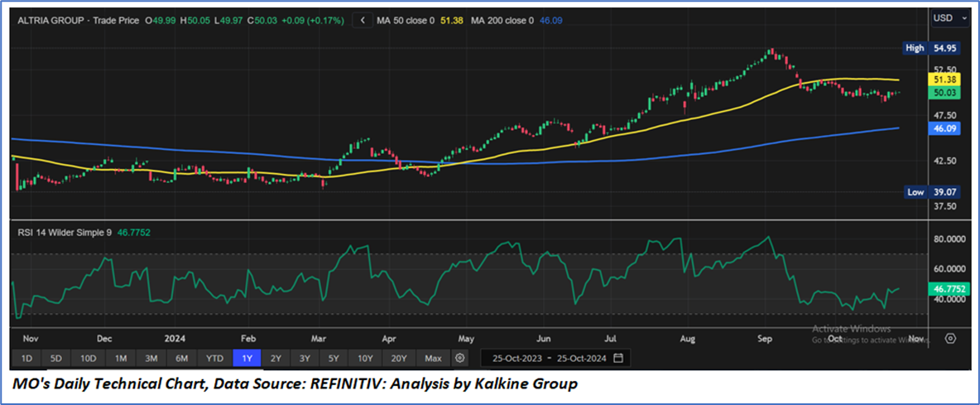Image resolution: width=980 pixels, height=405 pixels.
Task: Click the Low 39.07 price marker
Action: click(x=932, y=191)
